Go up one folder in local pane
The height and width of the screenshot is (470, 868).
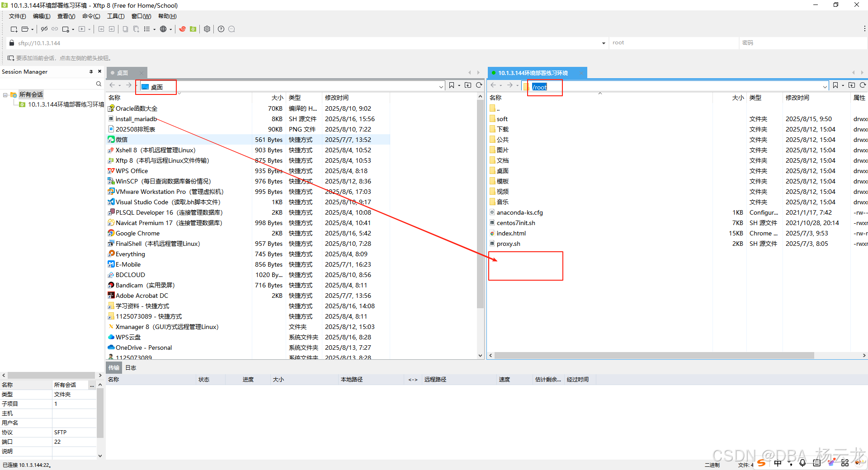pos(468,85)
